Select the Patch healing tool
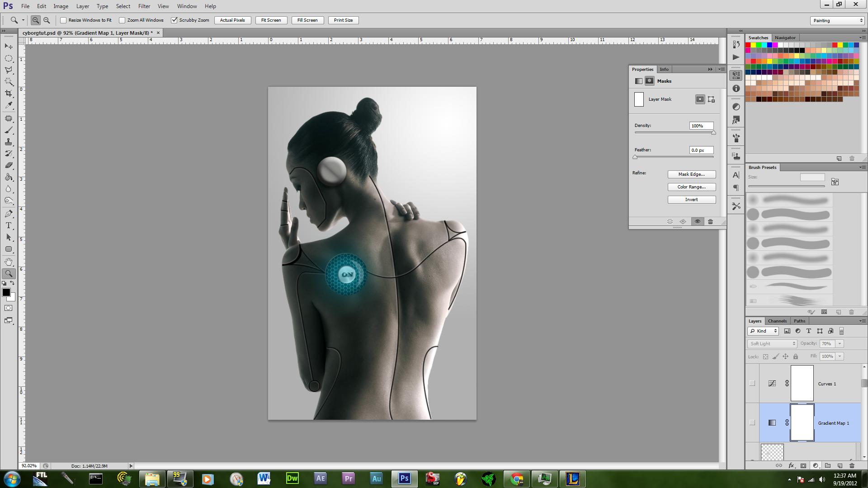The image size is (868, 488). [9, 118]
